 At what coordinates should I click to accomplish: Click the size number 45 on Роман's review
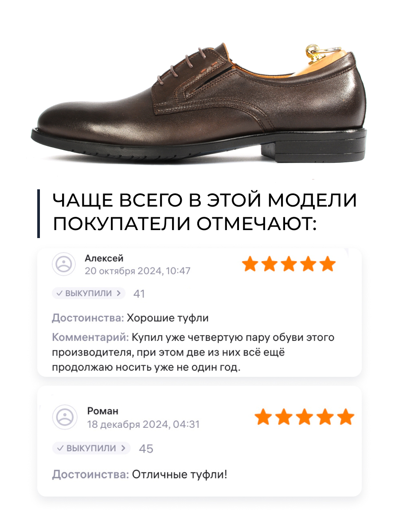pyautogui.click(x=146, y=448)
